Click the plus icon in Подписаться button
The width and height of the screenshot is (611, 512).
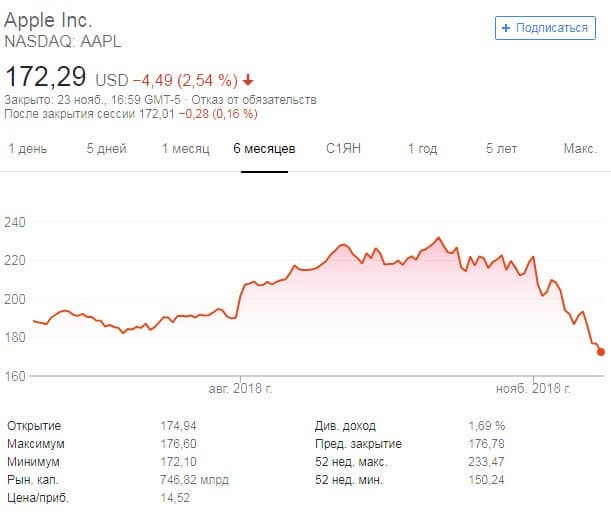pyautogui.click(x=506, y=28)
